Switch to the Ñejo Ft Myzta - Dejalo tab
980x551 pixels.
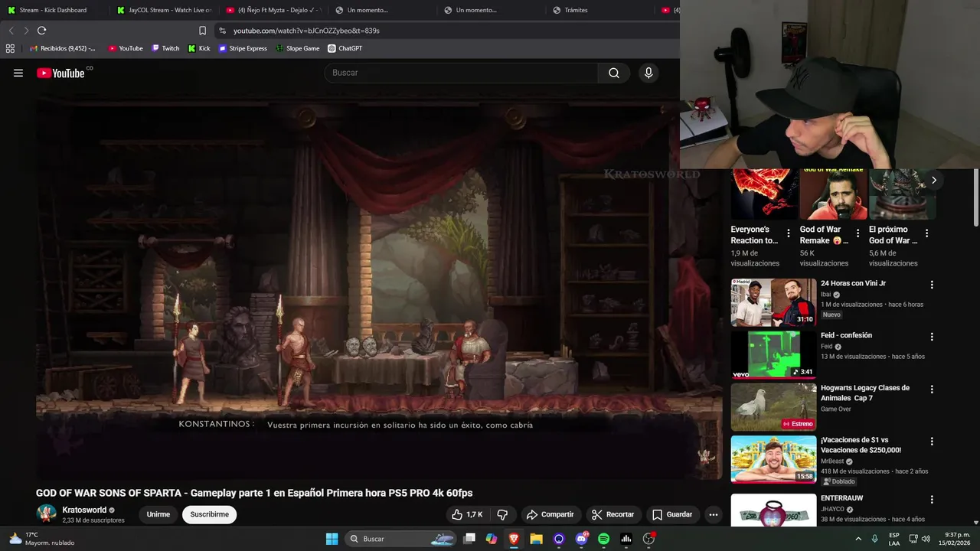(x=273, y=10)
